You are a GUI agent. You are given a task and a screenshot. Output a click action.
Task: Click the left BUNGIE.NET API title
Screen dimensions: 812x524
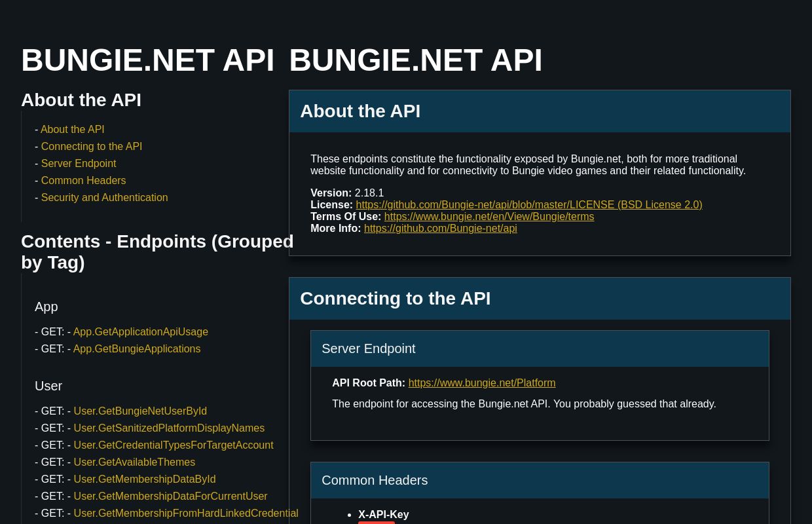pos(147,60)
